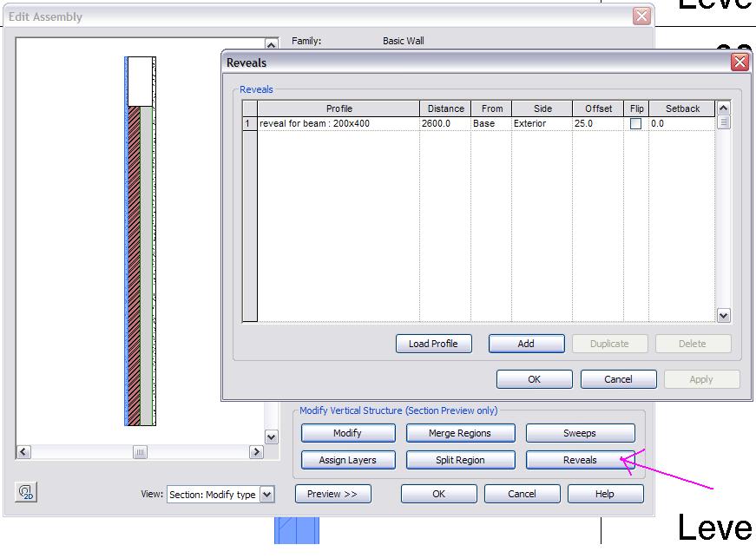This screenshot has height=558, width=756.
Task: Cancel the Reveals dialog
Action: 618,379
